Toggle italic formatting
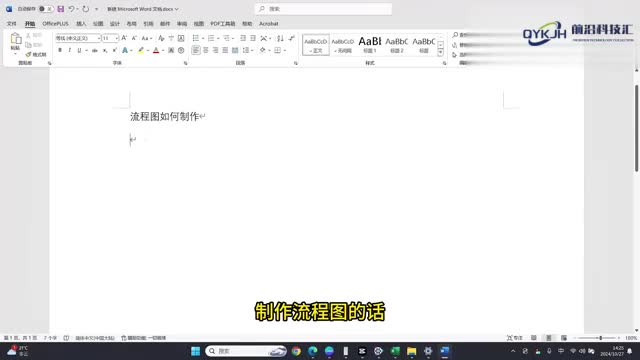 click(x=70, y=50)
